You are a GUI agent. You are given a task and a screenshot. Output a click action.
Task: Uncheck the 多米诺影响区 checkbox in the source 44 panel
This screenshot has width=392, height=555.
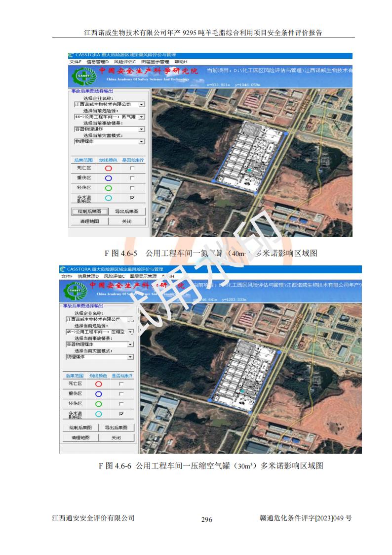tap(132, 198)
